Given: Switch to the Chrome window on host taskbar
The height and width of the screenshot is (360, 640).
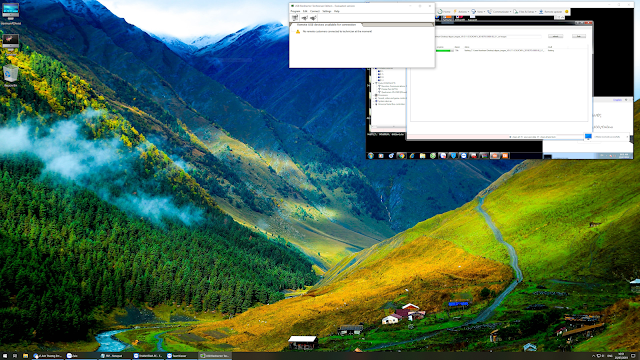Looking at the screenshot, I should 48,356.
